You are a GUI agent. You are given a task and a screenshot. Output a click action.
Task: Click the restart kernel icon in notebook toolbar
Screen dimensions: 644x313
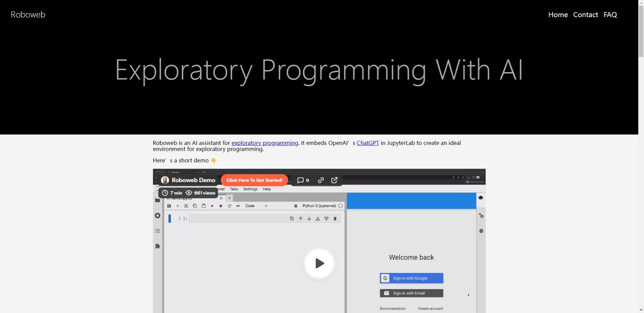click(x=229, y=206)
